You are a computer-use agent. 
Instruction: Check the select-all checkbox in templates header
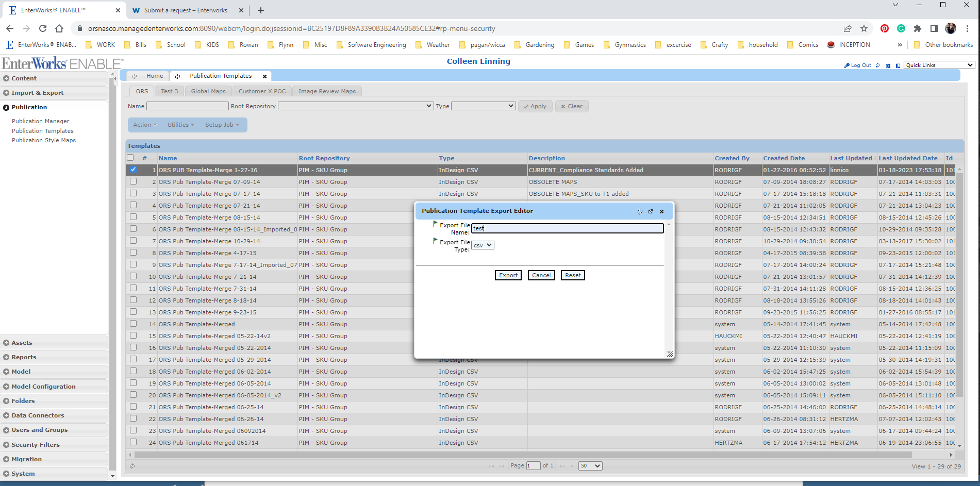tap(130, 158)
